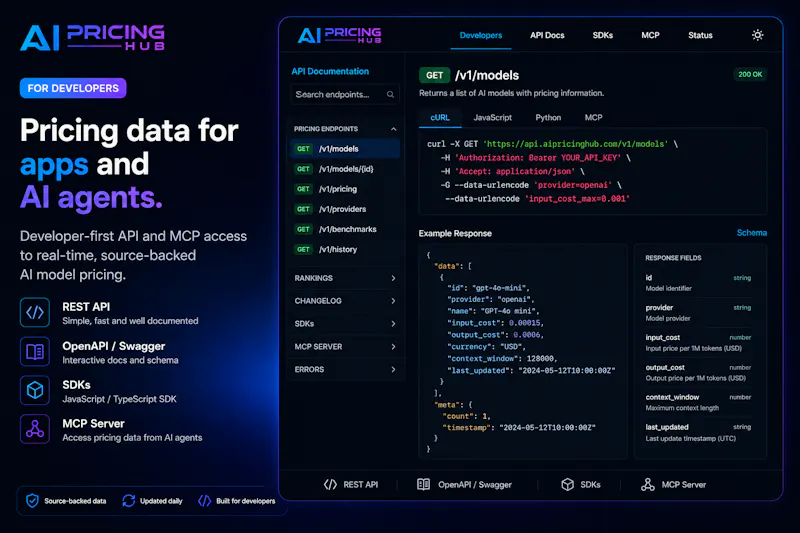The image size is (800, 533).
Task: Open the MCP top navigation tab
Action: coord(650,35)
